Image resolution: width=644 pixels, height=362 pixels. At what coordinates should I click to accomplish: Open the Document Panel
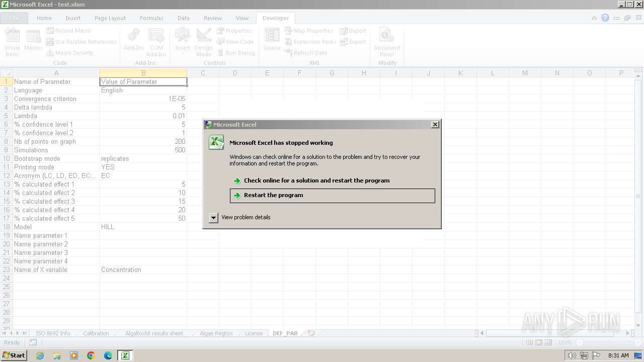coord(387,43)
